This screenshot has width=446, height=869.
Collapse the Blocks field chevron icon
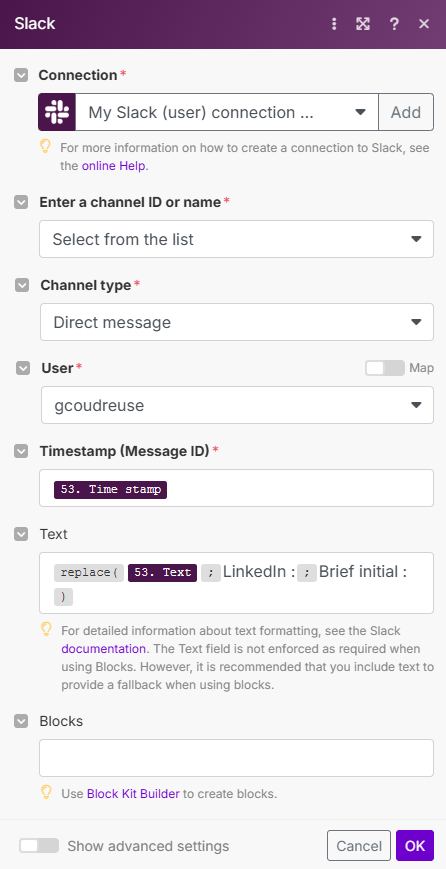point(21,721)
